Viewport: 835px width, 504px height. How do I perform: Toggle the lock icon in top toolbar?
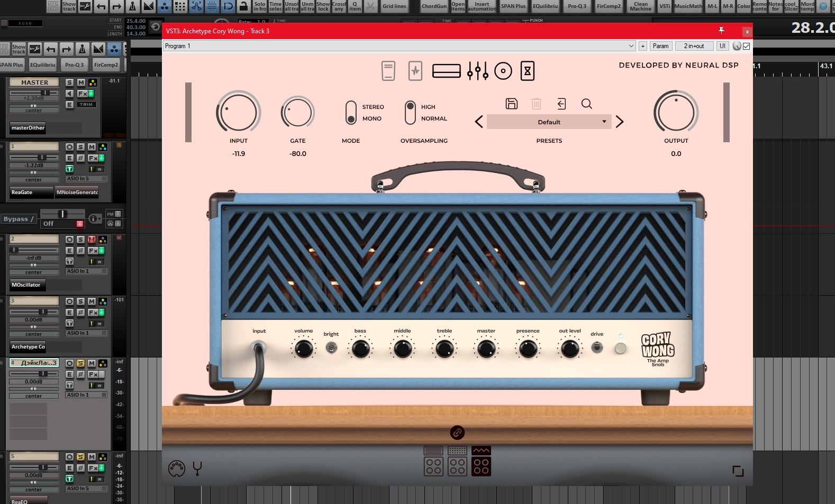click(243, 6)
